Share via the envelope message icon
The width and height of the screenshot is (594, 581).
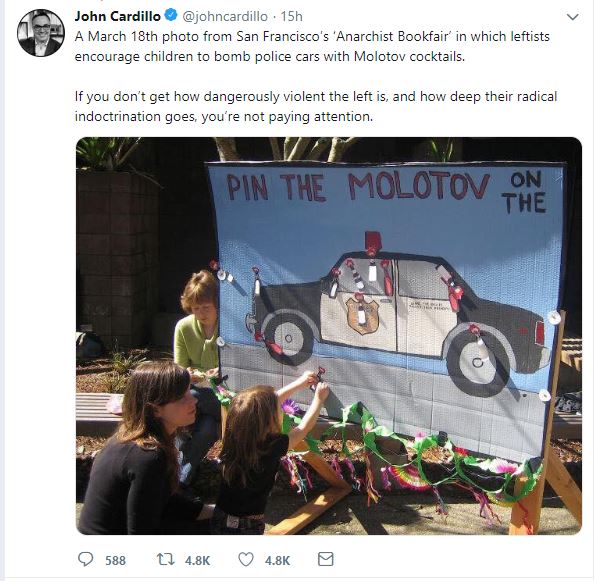click(325, 559)
